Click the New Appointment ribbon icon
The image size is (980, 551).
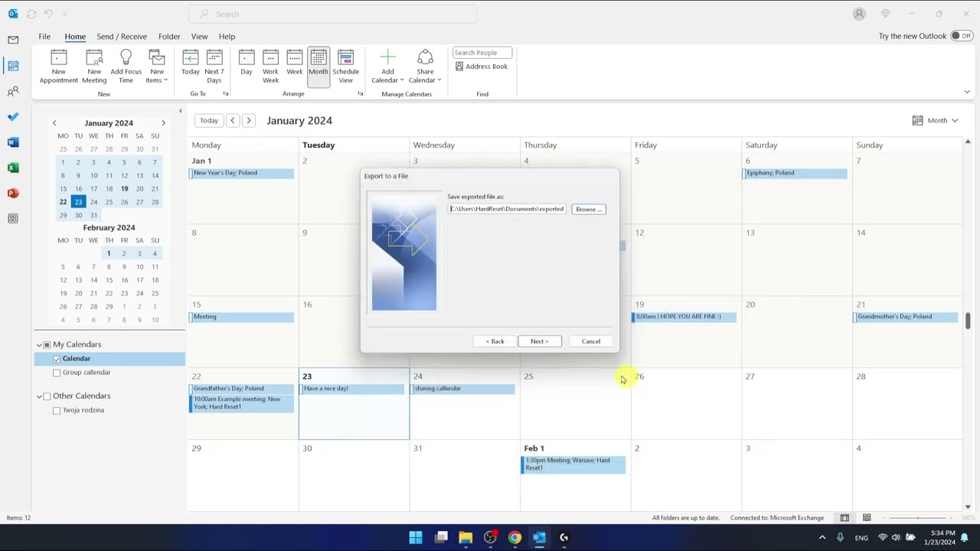(x=58, y=67)
